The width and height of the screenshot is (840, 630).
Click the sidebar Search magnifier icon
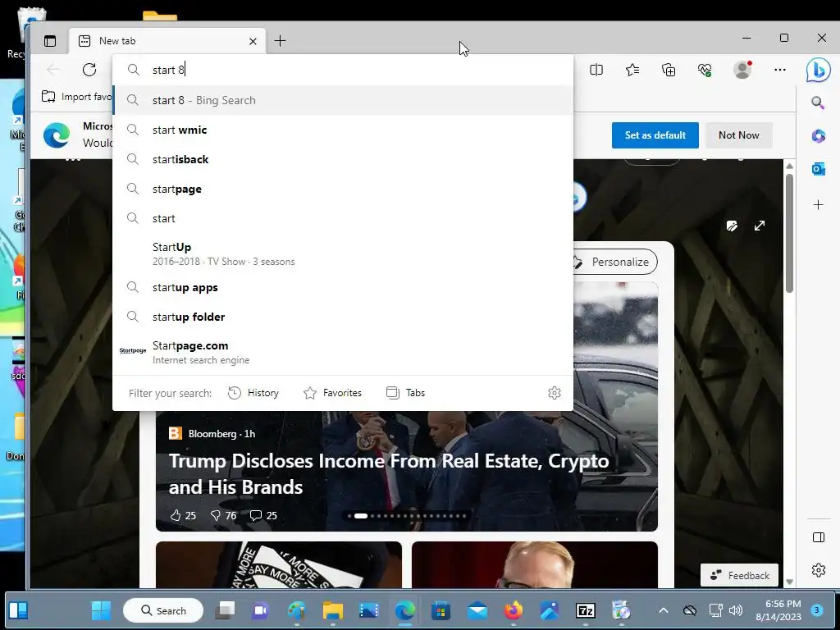tap(818, 103)
